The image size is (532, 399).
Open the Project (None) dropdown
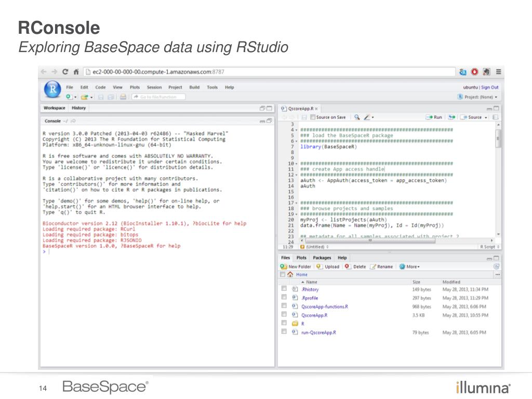point(478,97)
